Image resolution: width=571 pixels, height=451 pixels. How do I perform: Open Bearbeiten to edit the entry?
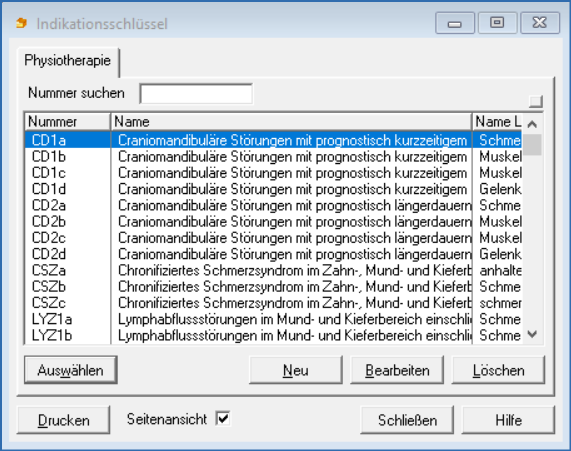tap(397, 370)
